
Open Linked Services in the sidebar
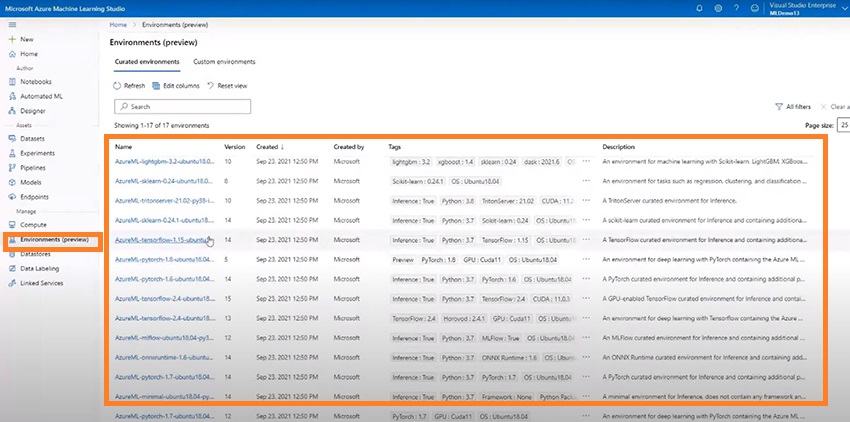pos(36,283)
